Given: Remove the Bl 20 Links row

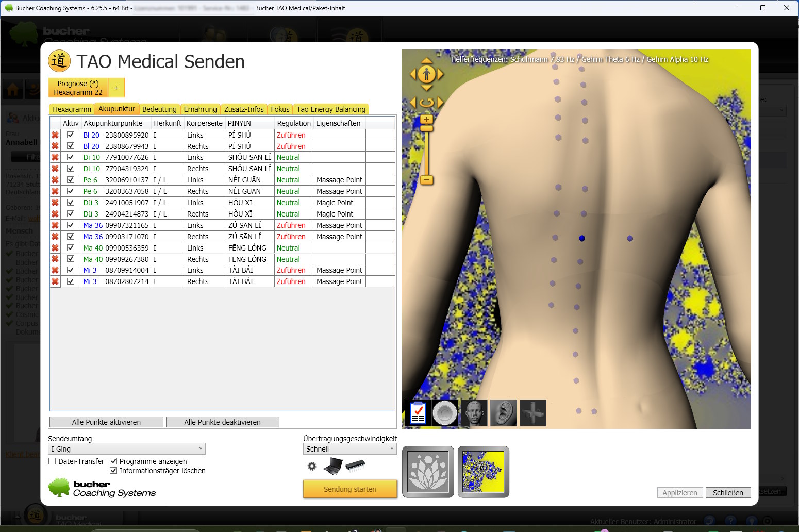Looking at the screenshot, I should pyautogui.click(x=55, y=135).
